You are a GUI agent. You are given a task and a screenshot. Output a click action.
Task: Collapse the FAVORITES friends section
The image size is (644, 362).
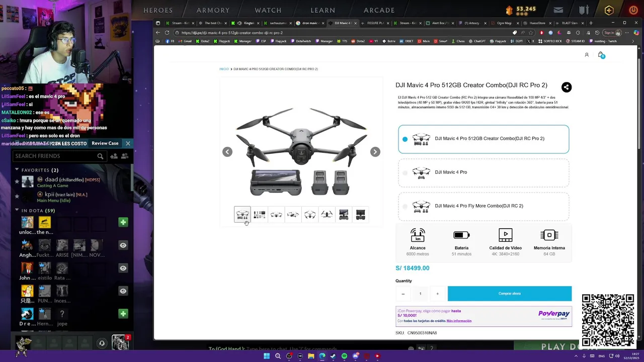[17, 170]
